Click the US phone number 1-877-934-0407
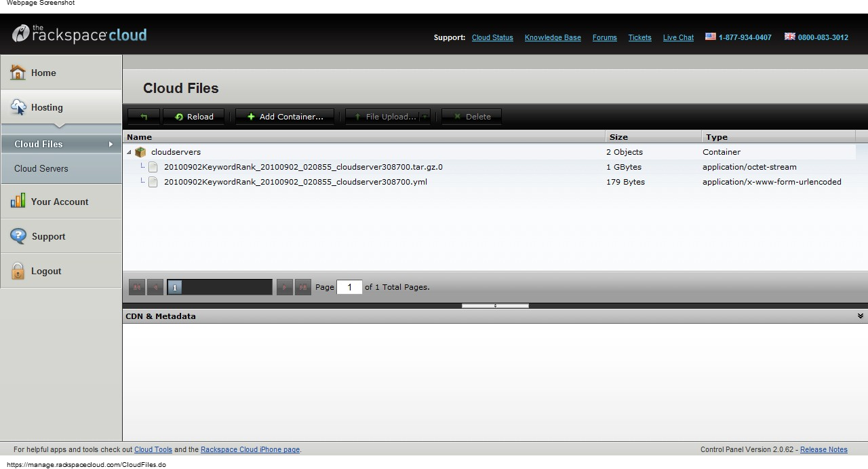The width and height of the screenshot is (868, 469). tap(745, 37)
